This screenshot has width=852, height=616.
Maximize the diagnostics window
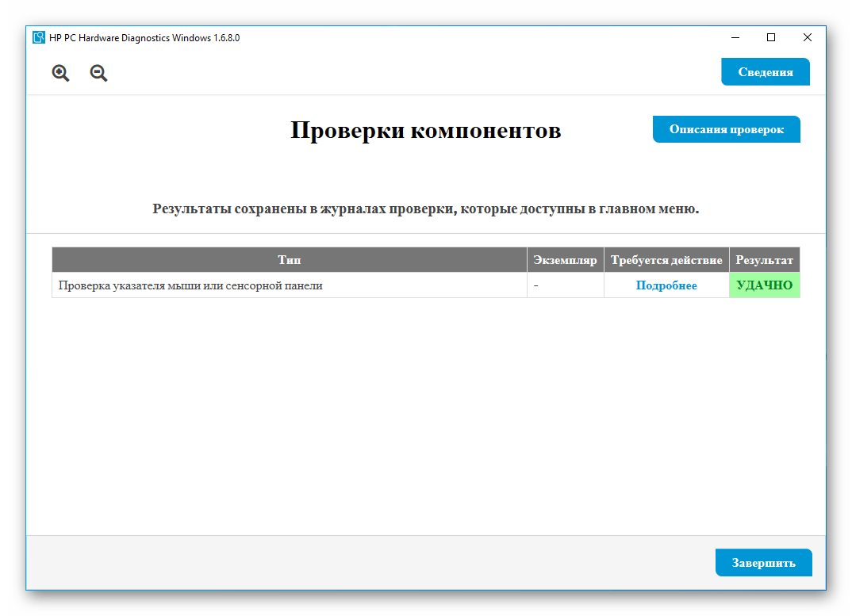coord(770,37)
